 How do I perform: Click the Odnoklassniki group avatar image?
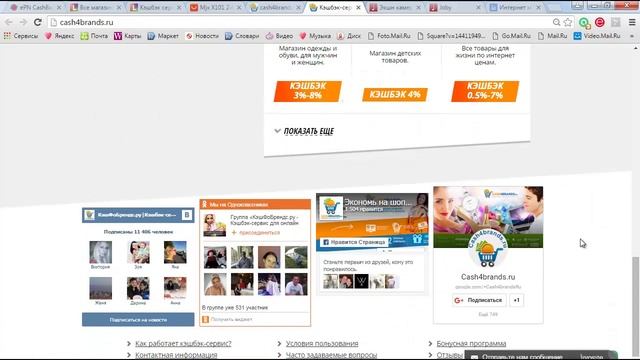pyautogui.click(x=215, y=225)
